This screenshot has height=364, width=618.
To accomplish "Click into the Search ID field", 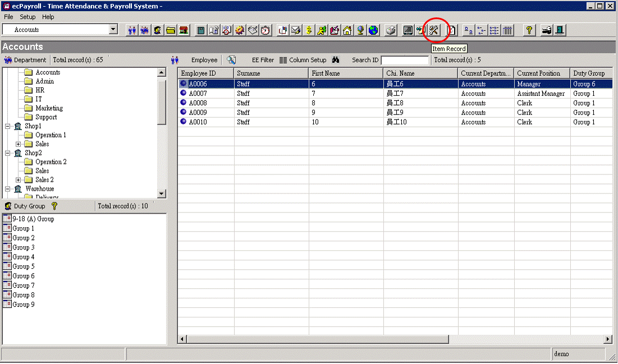I will point(405,60).
